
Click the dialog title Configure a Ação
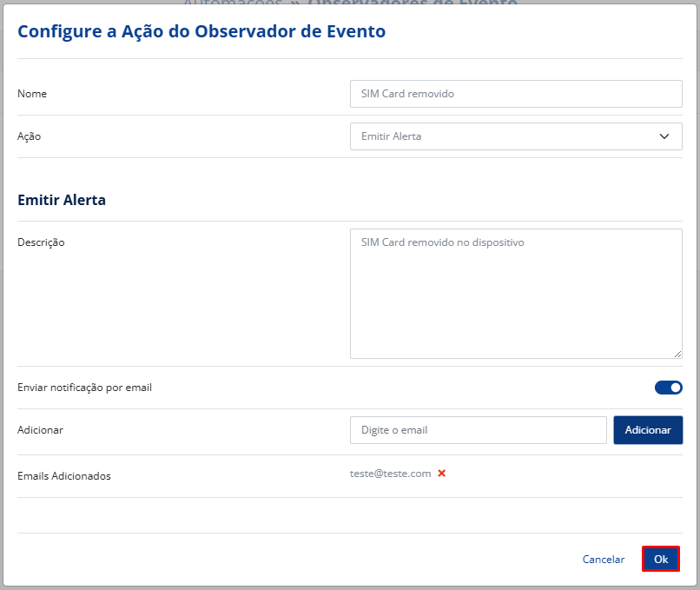pos(201,31)
